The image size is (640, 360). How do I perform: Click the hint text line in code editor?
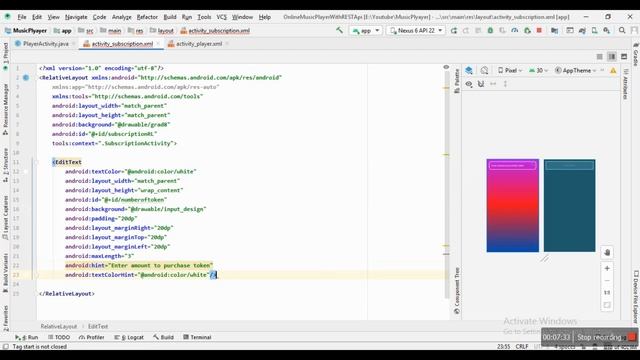139,265
